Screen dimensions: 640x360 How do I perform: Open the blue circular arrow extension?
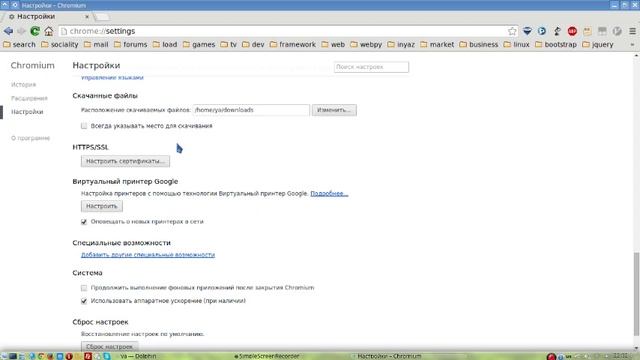click(x=542, y=31)
